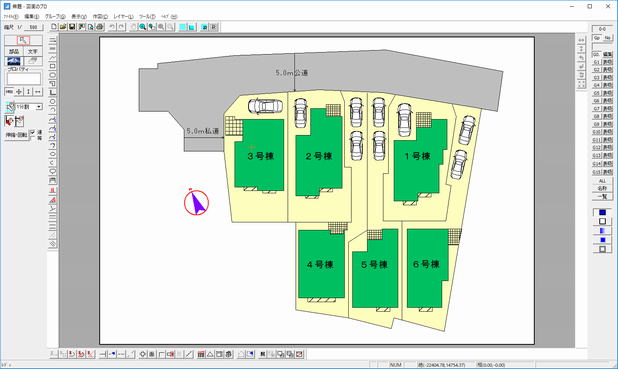Click the Undo arrow icon
618x369 pixels.
112,27
